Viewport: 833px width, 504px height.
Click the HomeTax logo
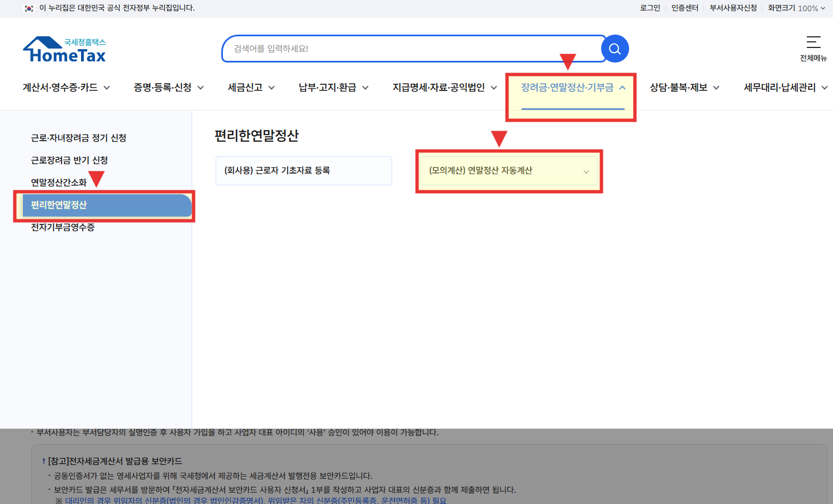64,49
